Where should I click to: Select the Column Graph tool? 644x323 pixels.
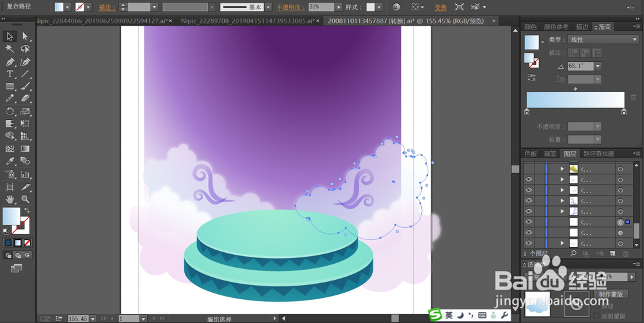pyautogui.click(x=25, y=174)
